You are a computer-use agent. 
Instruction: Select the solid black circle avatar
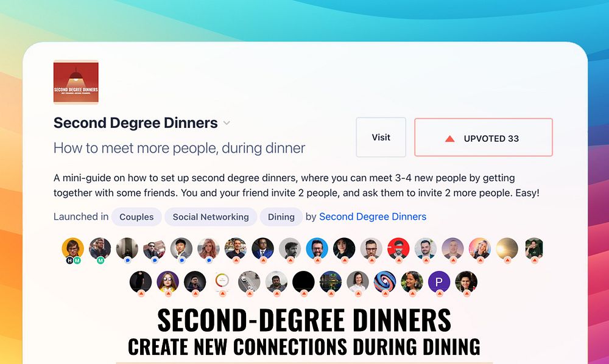303,282
